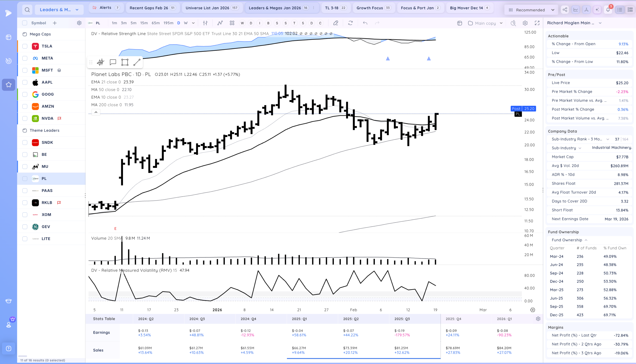Enter fullscreen chart mode
636x364 pixels.
[537, 23]
